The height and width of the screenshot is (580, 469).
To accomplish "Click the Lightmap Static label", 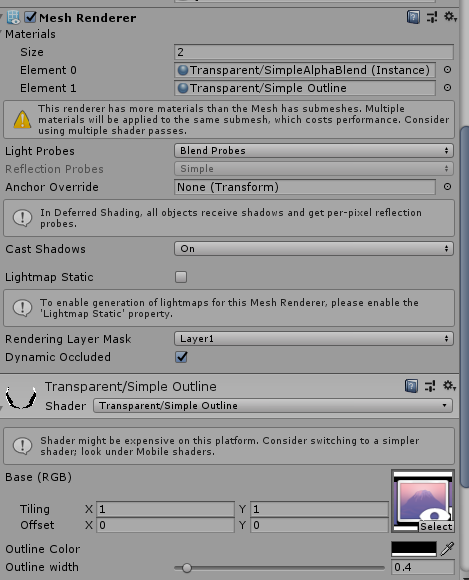I will 49,277.
